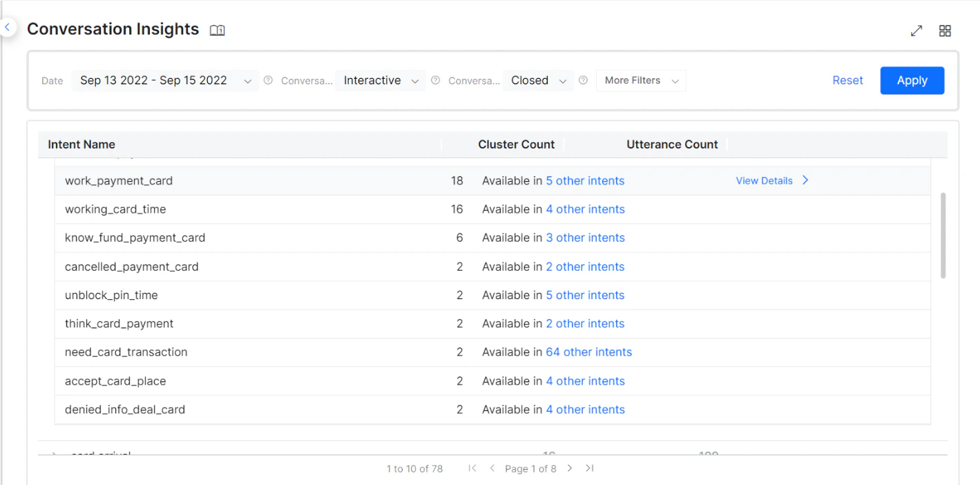Open 4 other intents for accept_card_place
This screenshot has height=485, width=980.
pos(585,381)
